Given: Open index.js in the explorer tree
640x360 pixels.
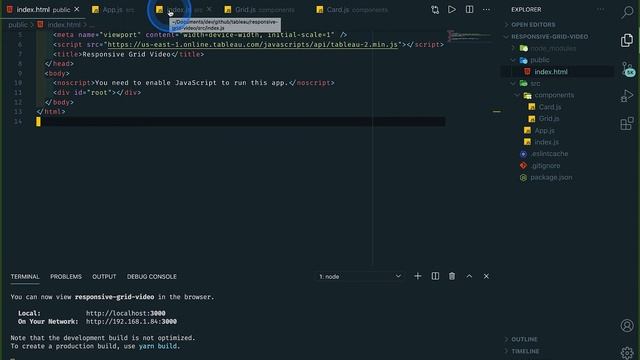Looking at the screenshot, I should (x=546, y=142).
